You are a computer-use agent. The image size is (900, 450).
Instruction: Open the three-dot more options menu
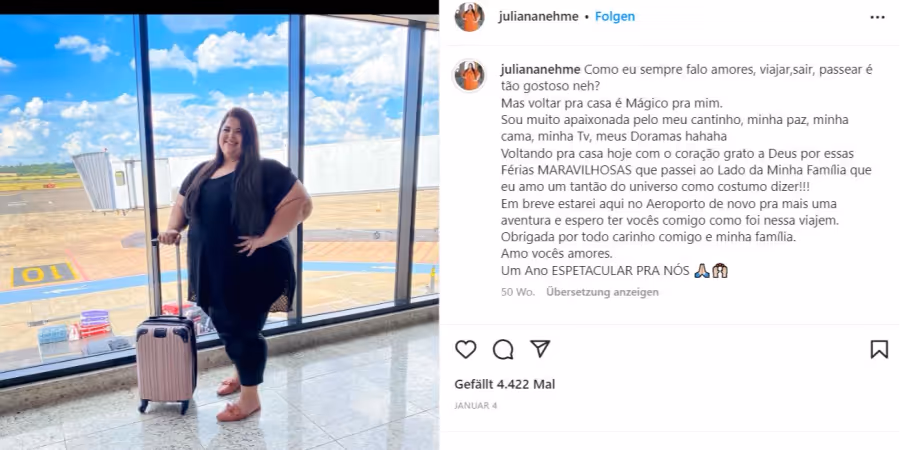coord(877,17)
